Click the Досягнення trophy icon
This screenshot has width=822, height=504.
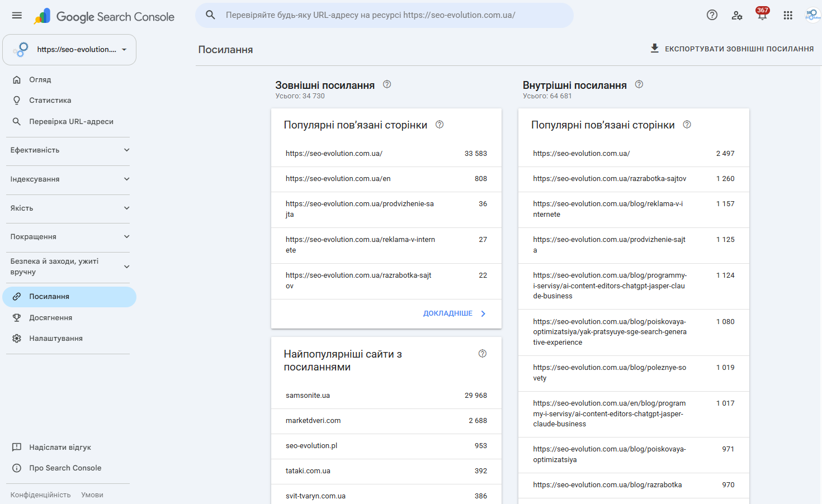pos(17,317)
